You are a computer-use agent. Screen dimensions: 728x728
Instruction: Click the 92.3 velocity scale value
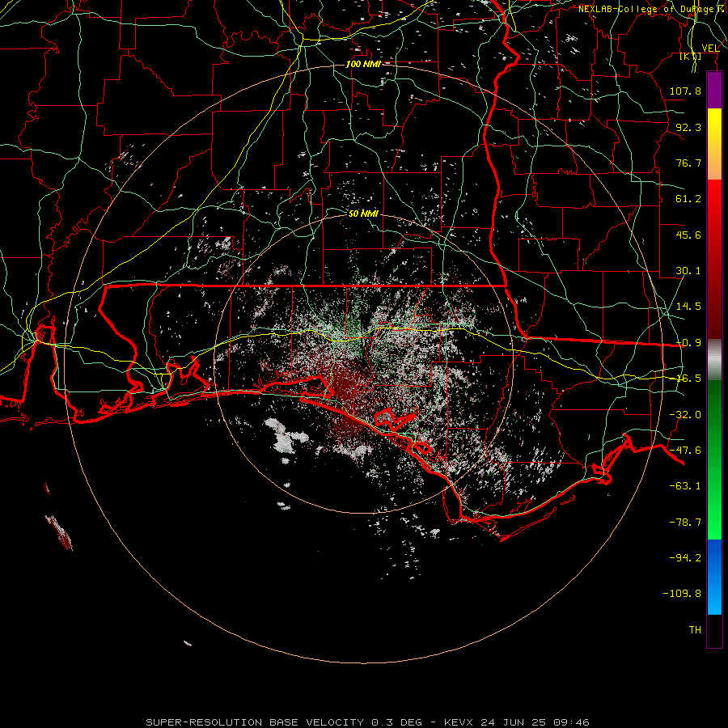688,127
